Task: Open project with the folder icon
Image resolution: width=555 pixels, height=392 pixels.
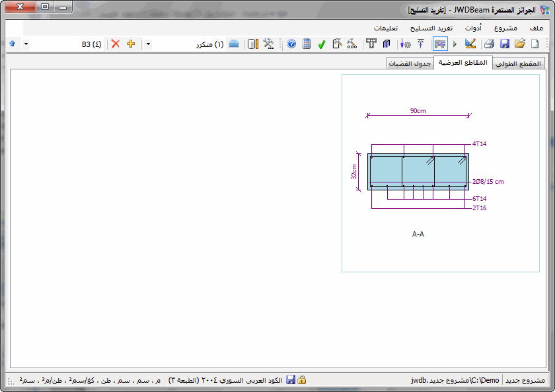Action: 520,44
